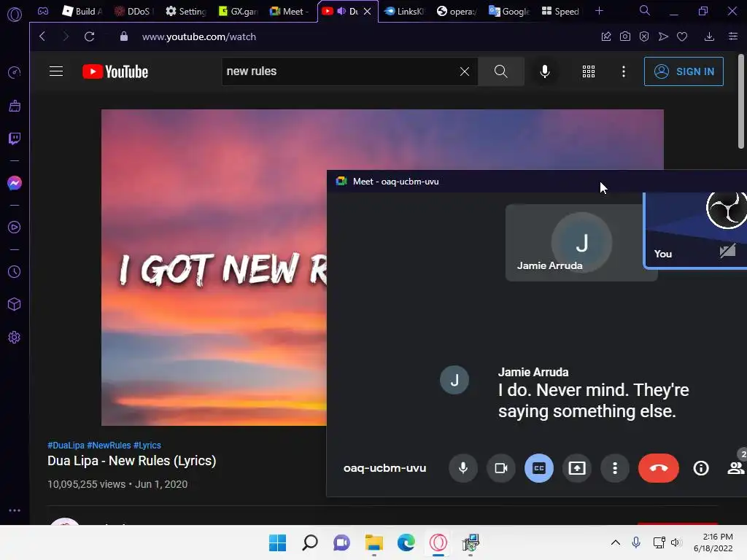This screenshot has width=747, height=560.
Task: Click Present now in Meet
Action: [577, 468]
